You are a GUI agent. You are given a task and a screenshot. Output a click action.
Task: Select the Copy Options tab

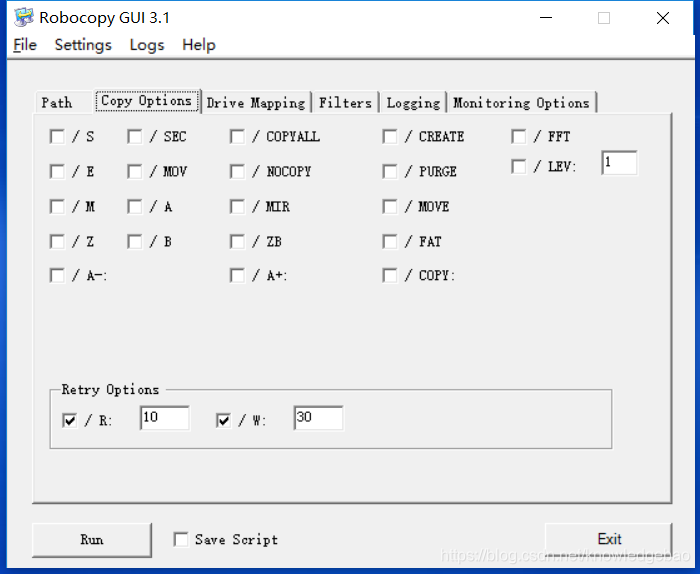147,101
